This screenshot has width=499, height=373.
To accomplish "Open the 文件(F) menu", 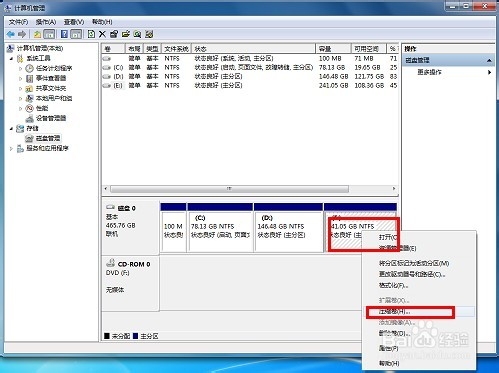I will pyautogui.click(x=18, y=22).
